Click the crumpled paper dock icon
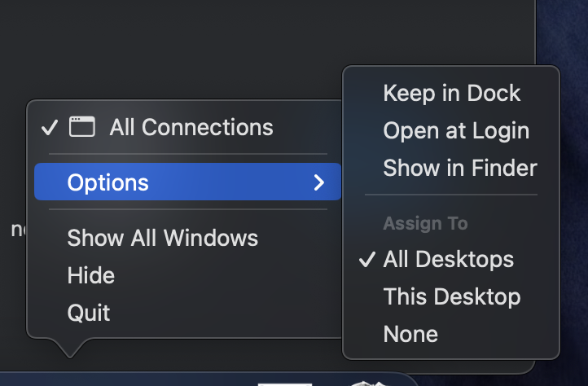588x386 pixels. coord(367,384)
